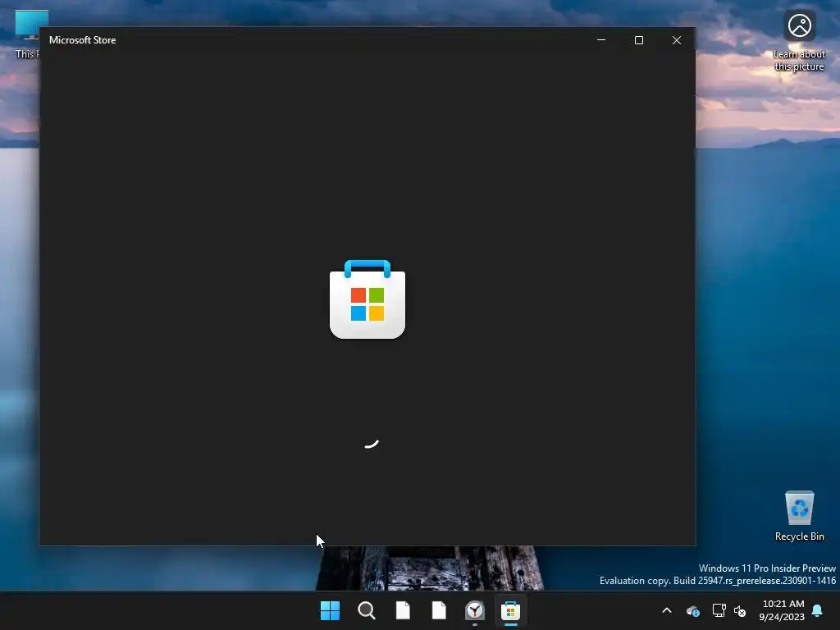This screenshot has width=840, height=630.
Task: Open the first blank document taskbar icon
Action: 403,610
